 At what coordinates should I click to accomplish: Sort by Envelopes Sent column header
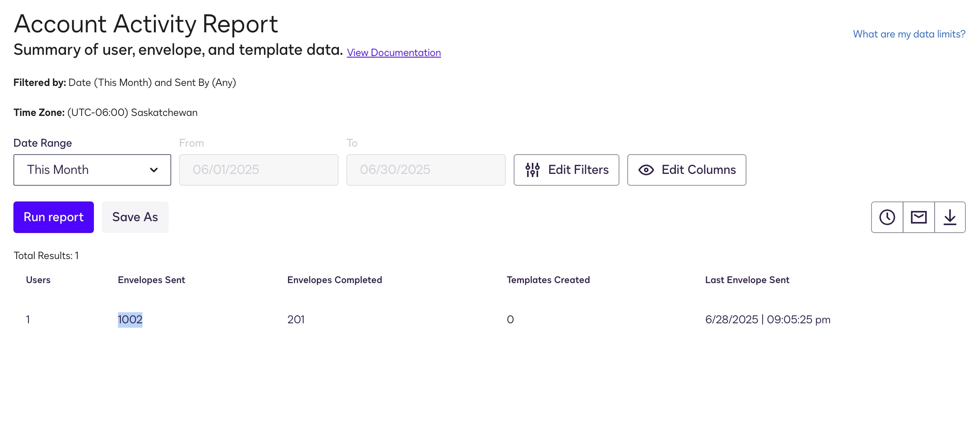(x=151, y=280)
